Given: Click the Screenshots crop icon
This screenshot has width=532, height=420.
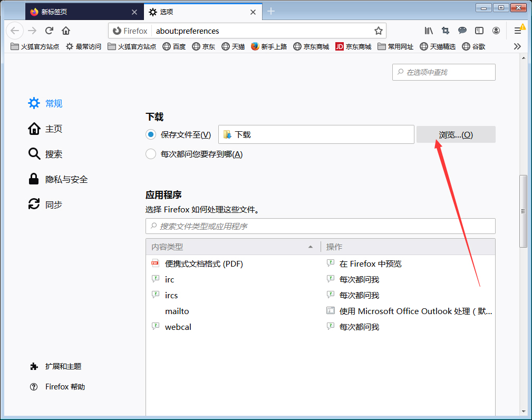Looking at the screenshot, I should pos(446,31).
